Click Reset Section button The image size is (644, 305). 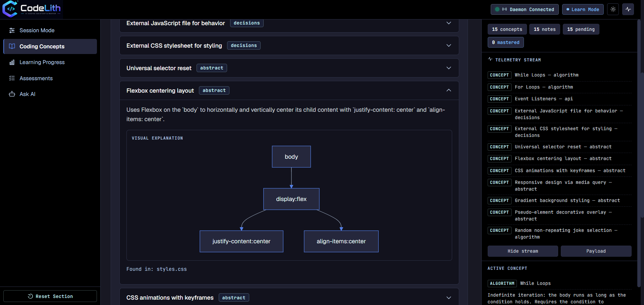pos(50,296)
